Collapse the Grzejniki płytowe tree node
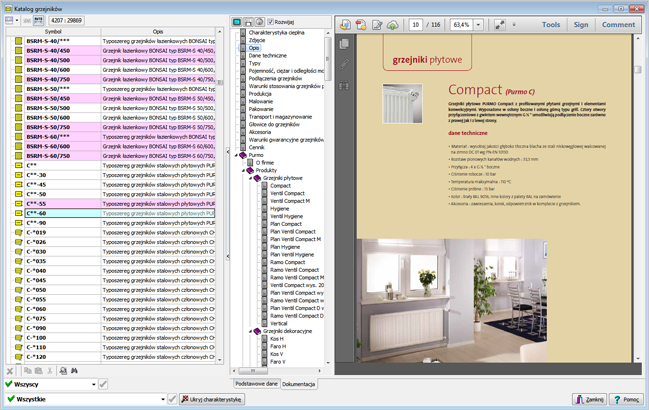 (x=251, y=178)
